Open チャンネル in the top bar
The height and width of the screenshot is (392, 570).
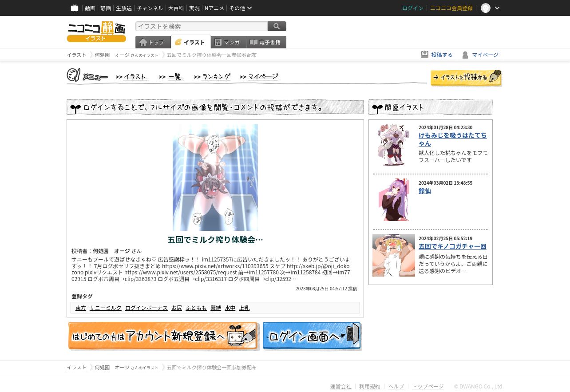pos(150,8)
